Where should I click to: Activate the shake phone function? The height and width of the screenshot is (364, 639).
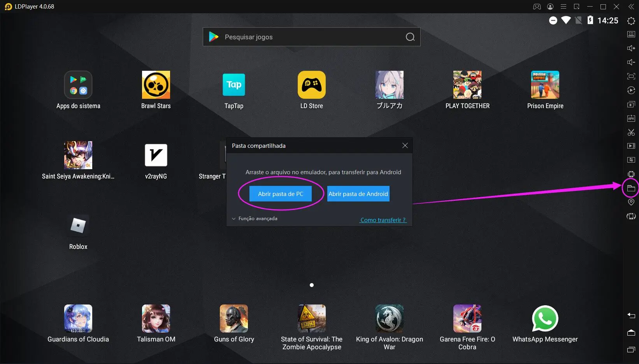631,174
